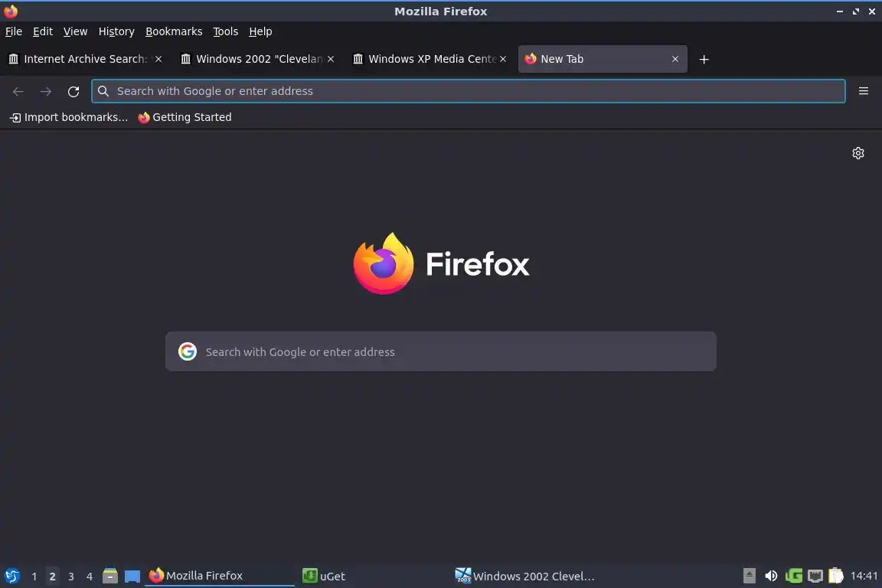Click Firefox icon in title bar
The width and height of the screenshot is (882, 588).
pyautogui.click(x=11, y=11)
